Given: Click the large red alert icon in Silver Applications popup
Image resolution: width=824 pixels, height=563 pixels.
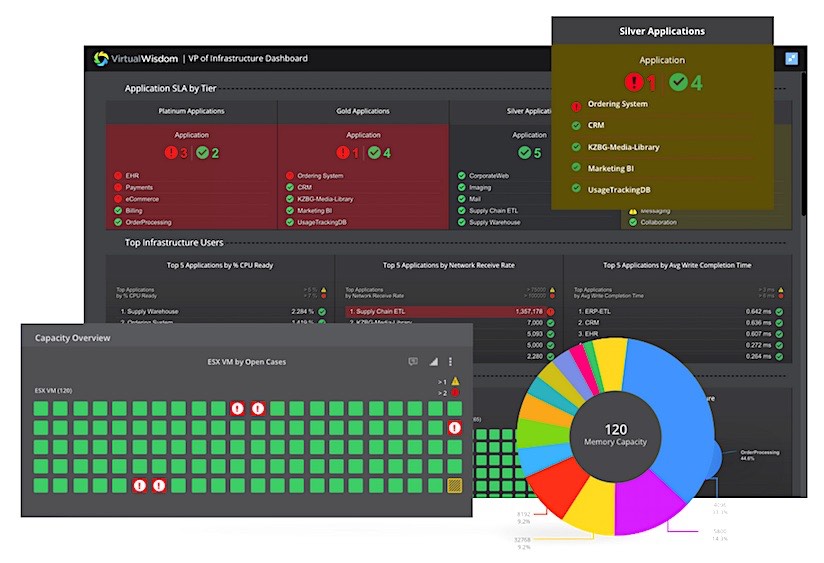Looking at the screenshot, I should pyautogui.click(x=633, y=83).
